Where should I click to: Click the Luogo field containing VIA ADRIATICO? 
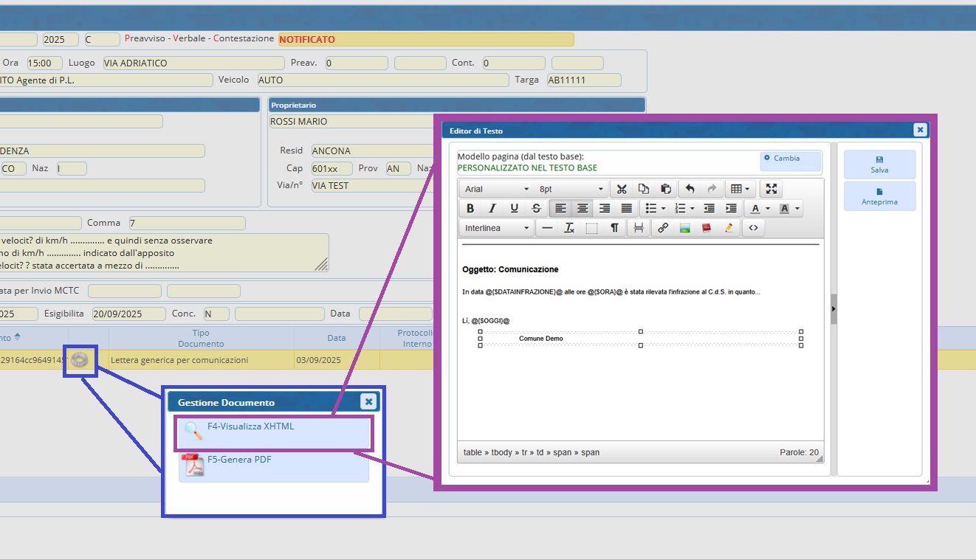(193, 63)
